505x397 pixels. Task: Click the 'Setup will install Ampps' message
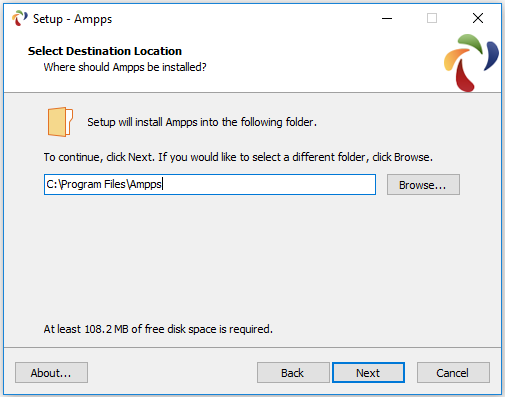[202, 122]
